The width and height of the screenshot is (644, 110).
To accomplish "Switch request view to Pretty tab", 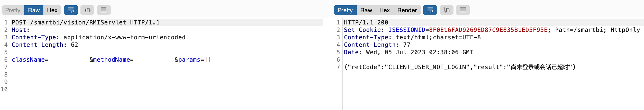I will pos(13,10).
